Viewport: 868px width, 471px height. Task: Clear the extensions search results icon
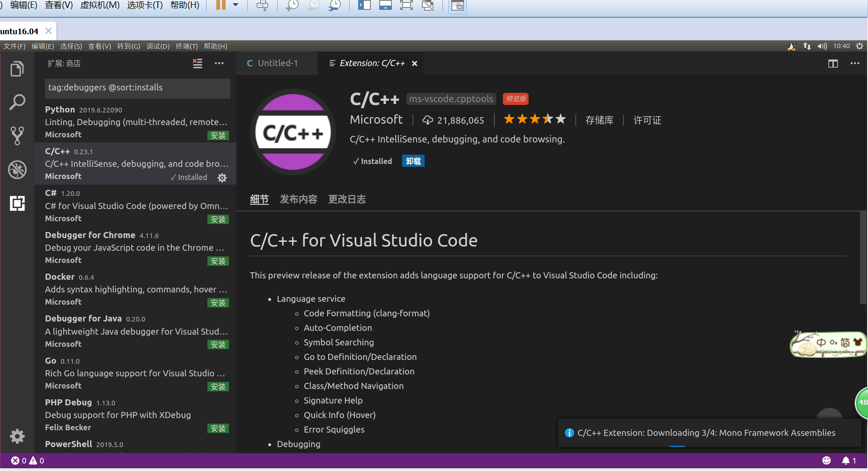coord(198,63)
